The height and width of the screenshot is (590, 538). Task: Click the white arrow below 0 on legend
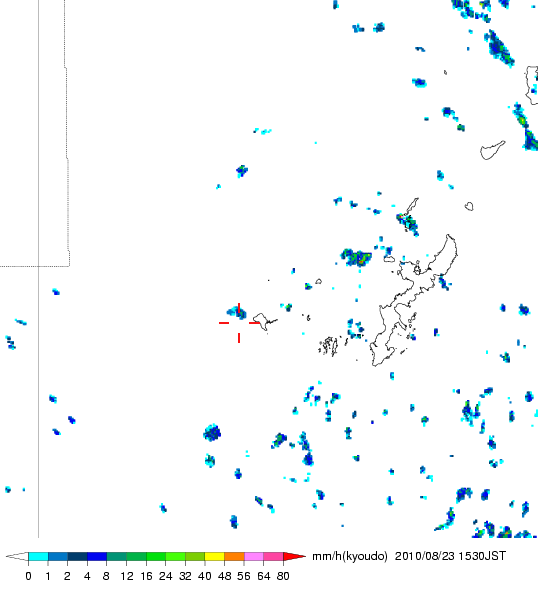(x=17, y=557)
